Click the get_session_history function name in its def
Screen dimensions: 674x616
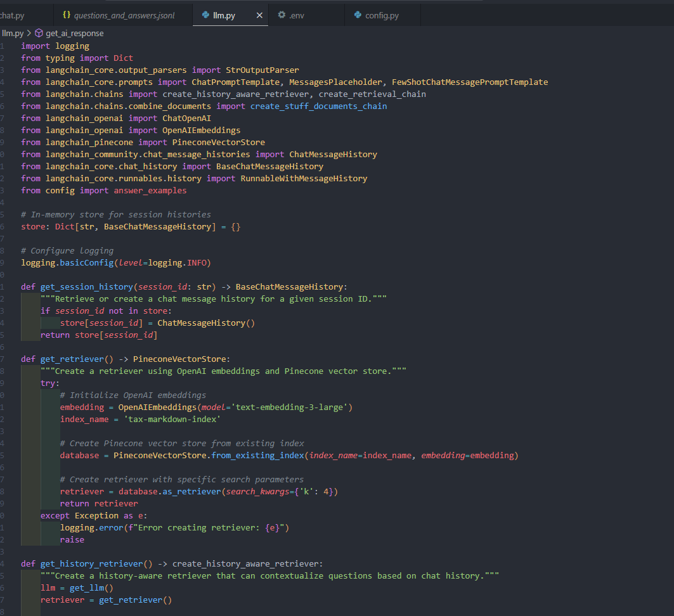click(87, 286)
